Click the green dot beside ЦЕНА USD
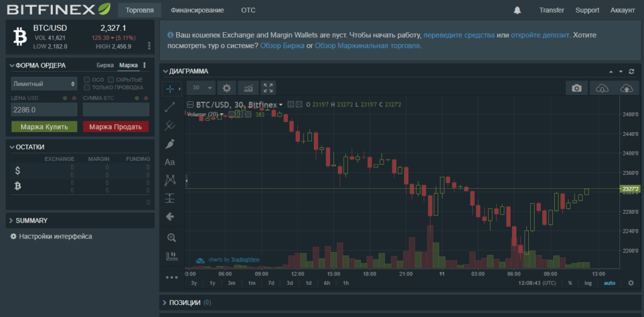 click(65, 98)
